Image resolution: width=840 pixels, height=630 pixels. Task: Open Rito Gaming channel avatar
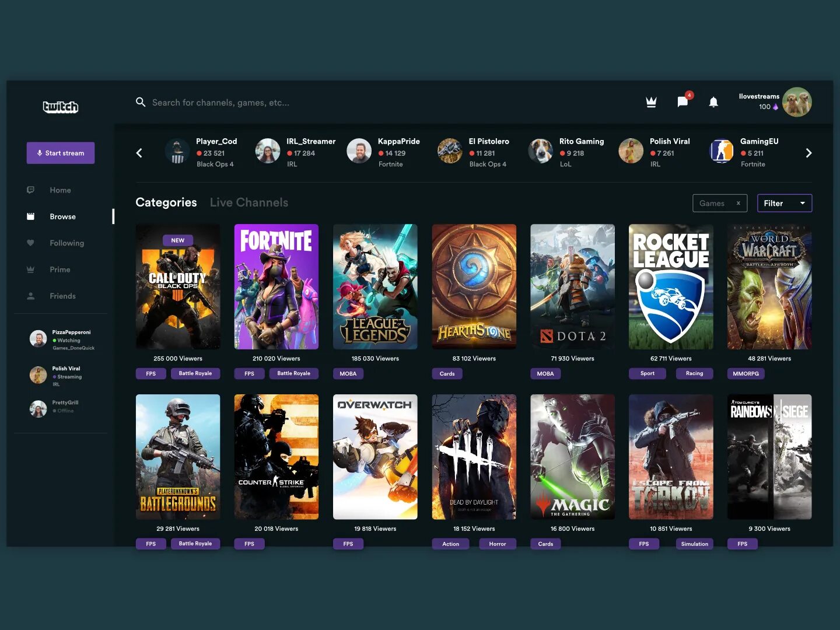[540, 151]
